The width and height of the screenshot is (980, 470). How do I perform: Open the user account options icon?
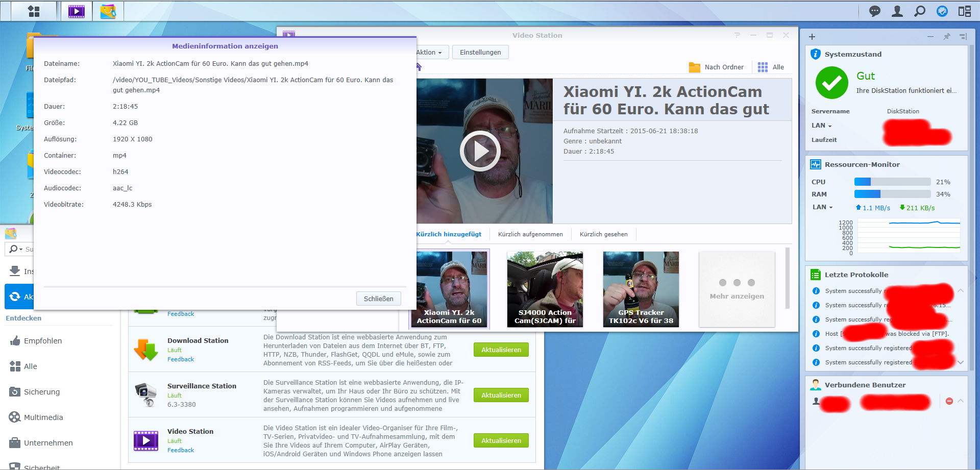[x=897, y=11]
